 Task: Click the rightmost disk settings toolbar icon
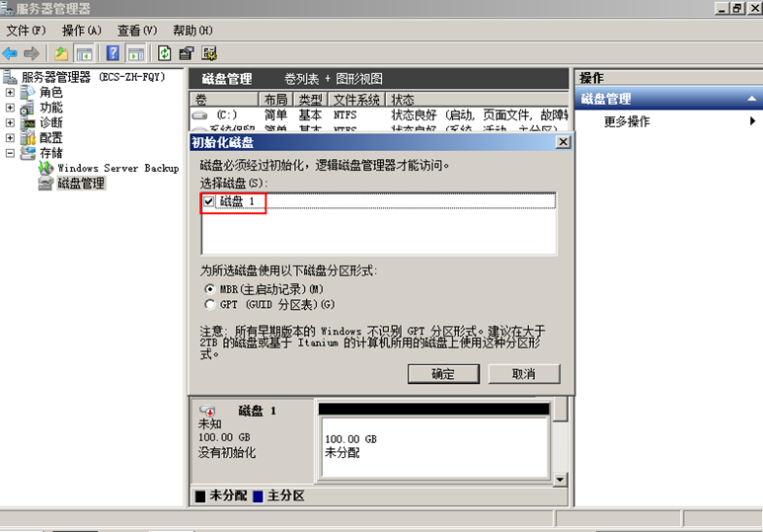(x=209, y=53)
